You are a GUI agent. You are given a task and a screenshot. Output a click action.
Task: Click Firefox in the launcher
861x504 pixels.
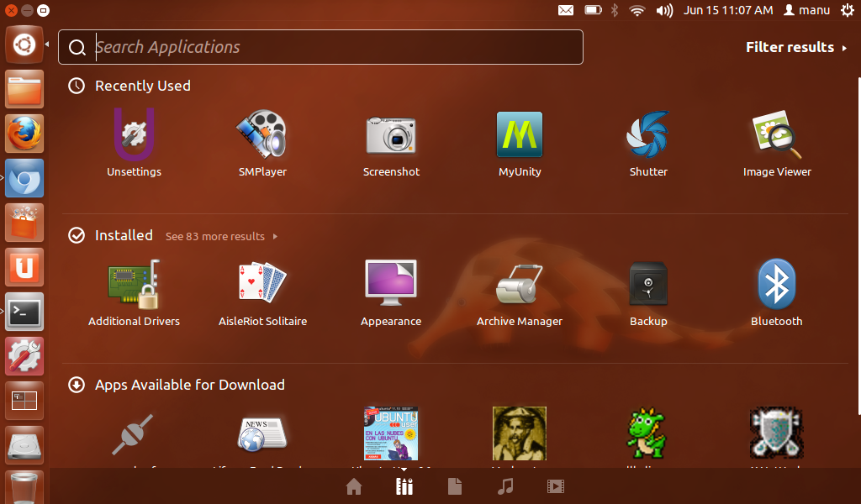point(24,134)
